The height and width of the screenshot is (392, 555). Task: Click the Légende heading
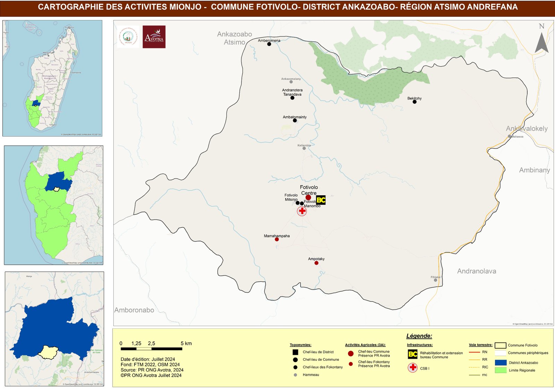click(x=419, y=336)
